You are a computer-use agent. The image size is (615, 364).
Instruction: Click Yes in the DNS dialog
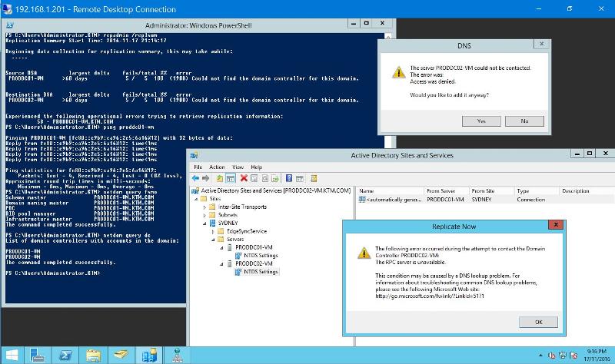point(481,121)
